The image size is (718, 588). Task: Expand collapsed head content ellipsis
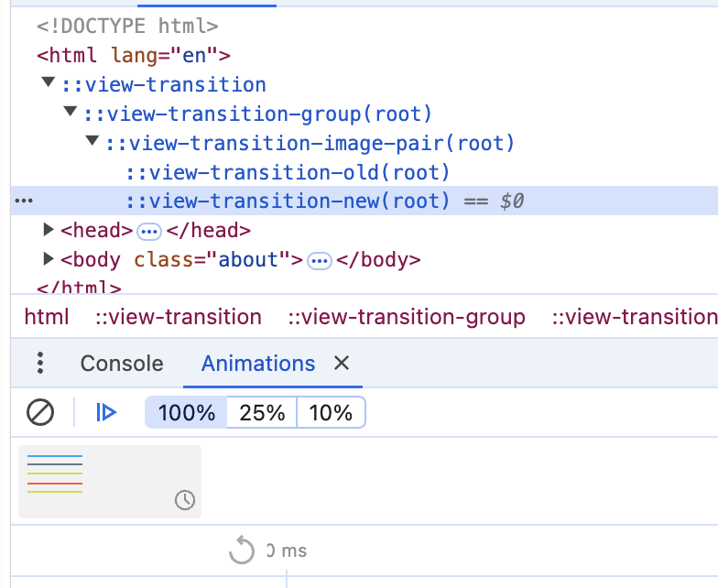coord(149,231)
